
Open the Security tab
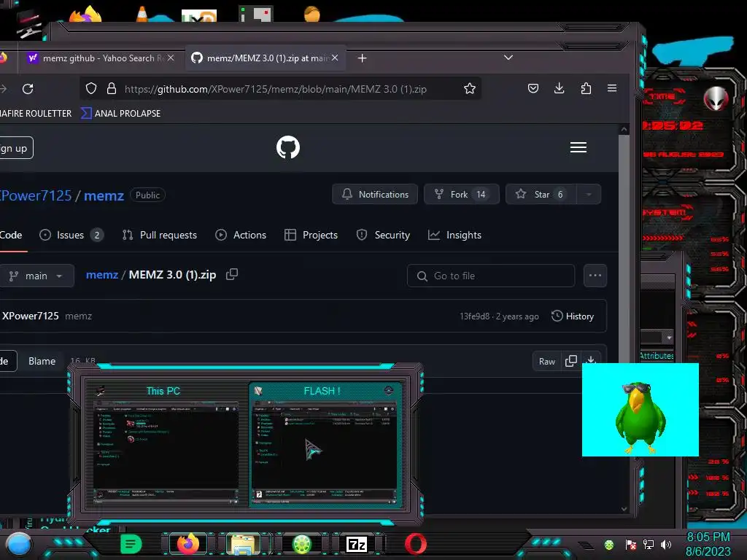point(383,236)
